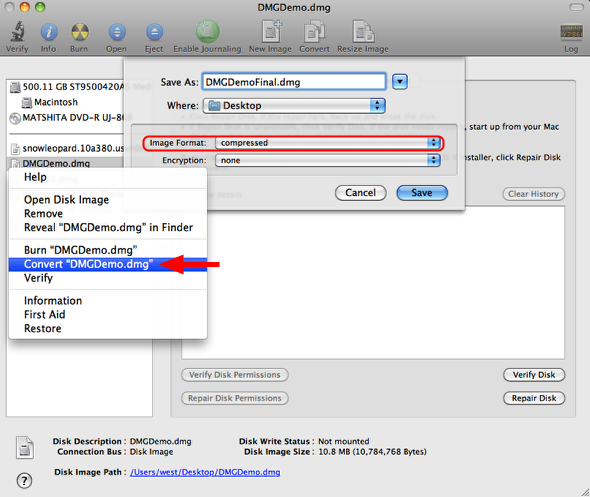This screenshot has width=590, height=497.
Task: Choose Reveal "DMGDemo.dmg" in Finder
Action: click(x=108, y=228)
